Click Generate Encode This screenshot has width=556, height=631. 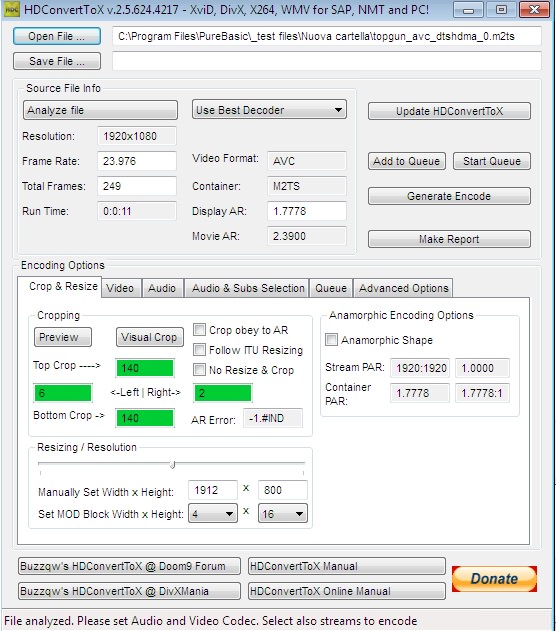(x=449, y=196)
